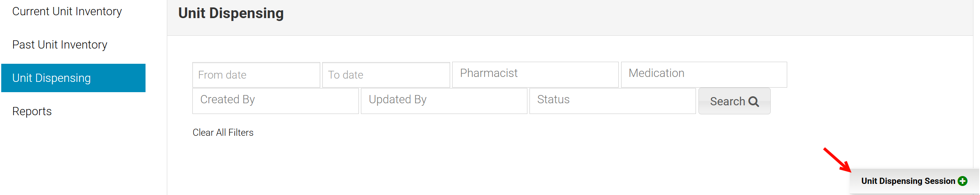Open the Medication filter box
Image resolution: width=980 pixels, height=195 pixels.
pyautogui.click(x=703, y=74)
